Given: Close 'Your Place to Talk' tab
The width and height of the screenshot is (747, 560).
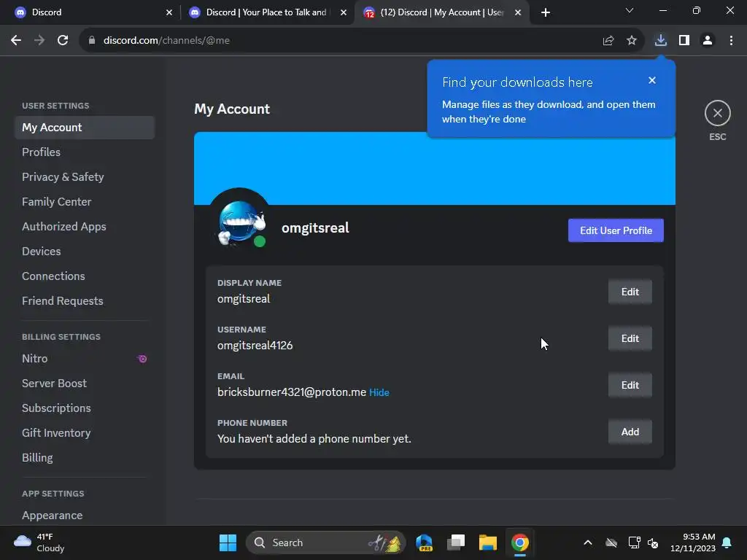Looking at the screenshot, I should (x=344, y=12).
